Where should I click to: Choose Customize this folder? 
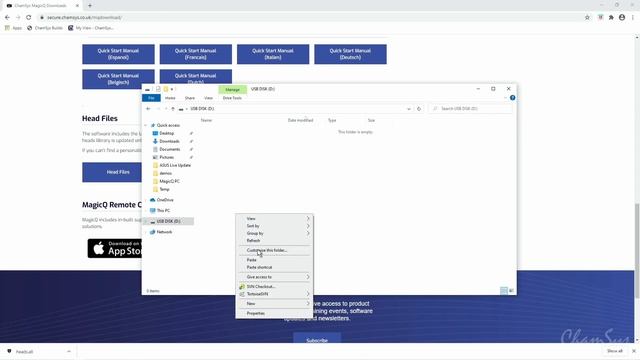(274, 250)
